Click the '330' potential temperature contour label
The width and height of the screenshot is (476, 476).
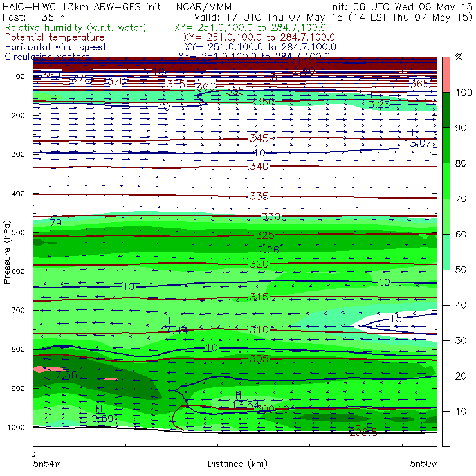(x=271, y=216)
